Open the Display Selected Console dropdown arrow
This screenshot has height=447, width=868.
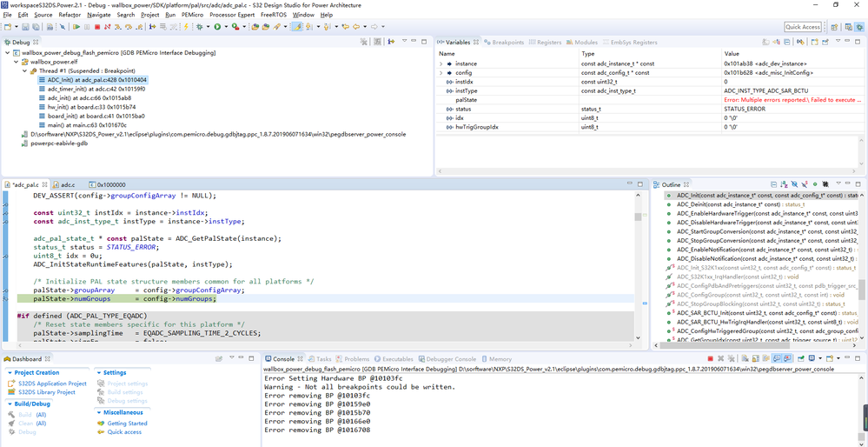pos(820,358)
